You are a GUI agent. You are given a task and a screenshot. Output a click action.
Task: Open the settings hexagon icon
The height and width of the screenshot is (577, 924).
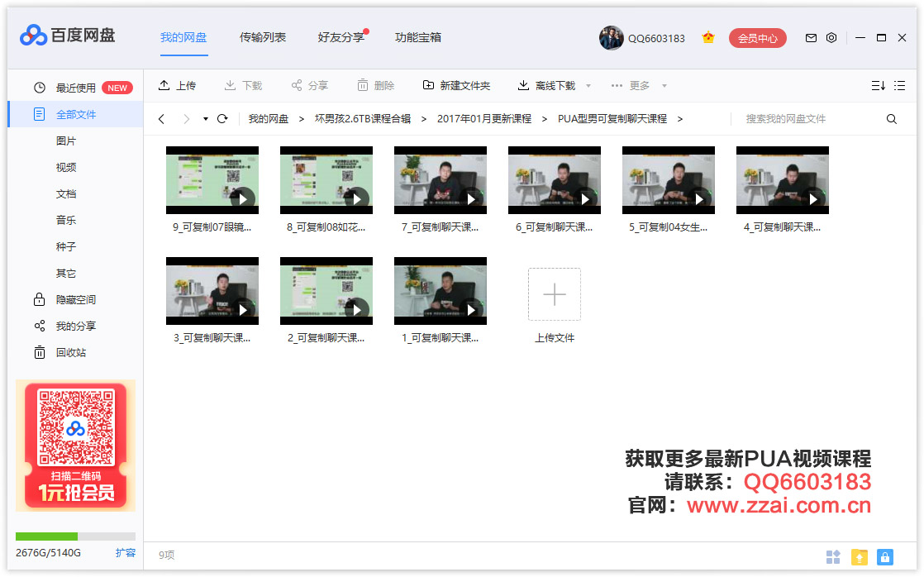[831, 38]
